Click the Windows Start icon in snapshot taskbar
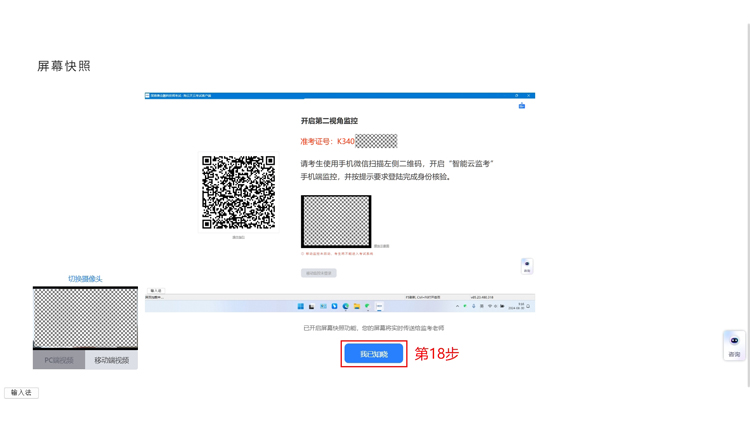 300,306
